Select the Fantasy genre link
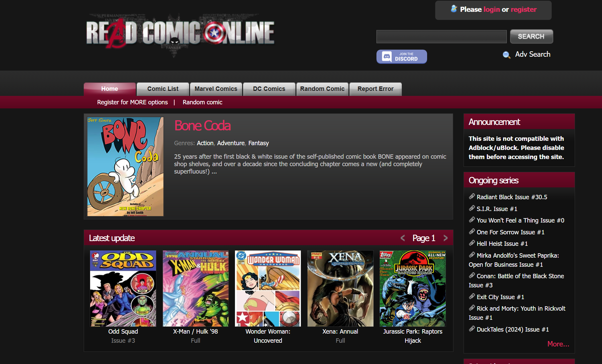602x364 pixels. click(x=259, y=143)
